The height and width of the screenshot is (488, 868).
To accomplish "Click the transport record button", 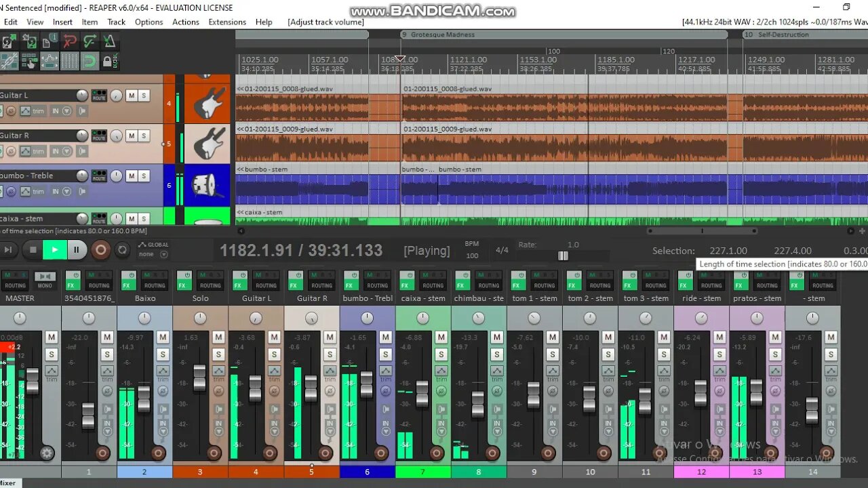I will coord(100,250).
